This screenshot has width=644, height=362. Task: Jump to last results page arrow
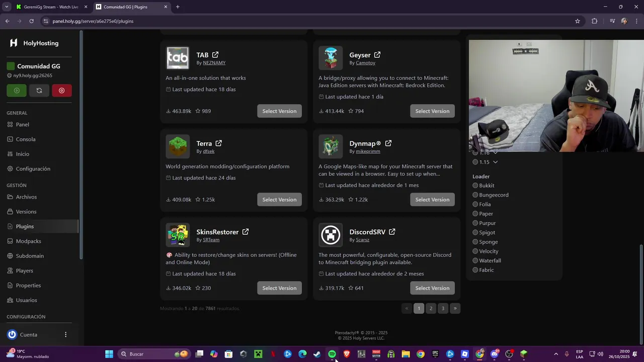pos(455,308)
